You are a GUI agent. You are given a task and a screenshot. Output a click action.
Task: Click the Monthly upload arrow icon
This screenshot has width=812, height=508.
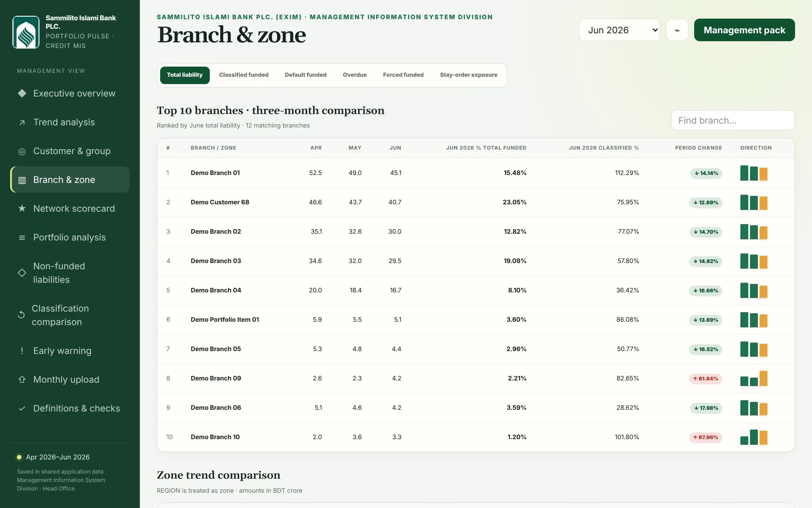tap(22, 379)
